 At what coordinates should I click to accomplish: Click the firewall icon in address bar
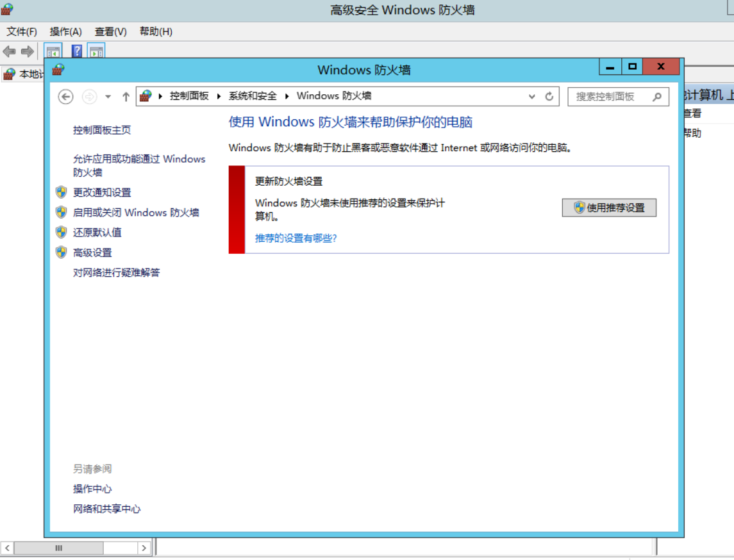146,96
